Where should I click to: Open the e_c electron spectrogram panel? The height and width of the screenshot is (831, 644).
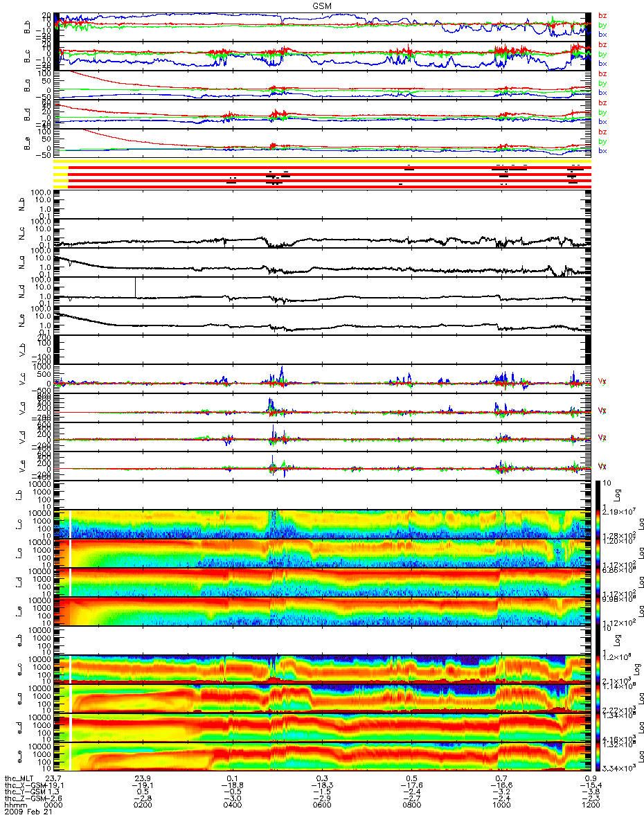click(x=323, y=670)
